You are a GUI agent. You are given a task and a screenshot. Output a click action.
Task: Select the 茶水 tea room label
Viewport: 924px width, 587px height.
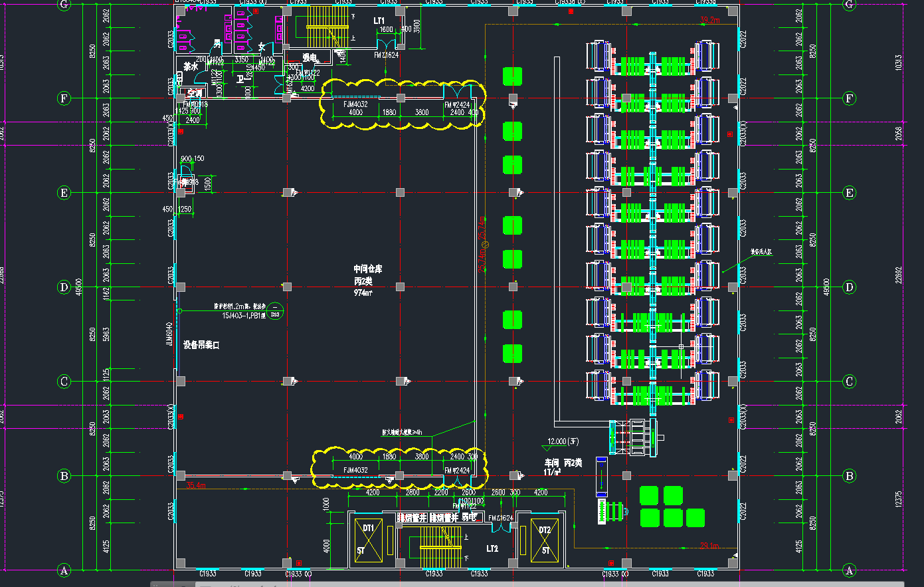pos(191,66)
